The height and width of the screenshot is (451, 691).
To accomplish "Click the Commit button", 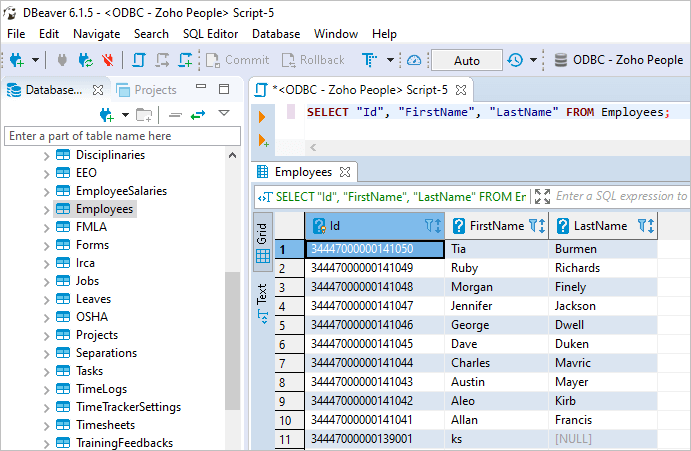I will tap(238, 60).
